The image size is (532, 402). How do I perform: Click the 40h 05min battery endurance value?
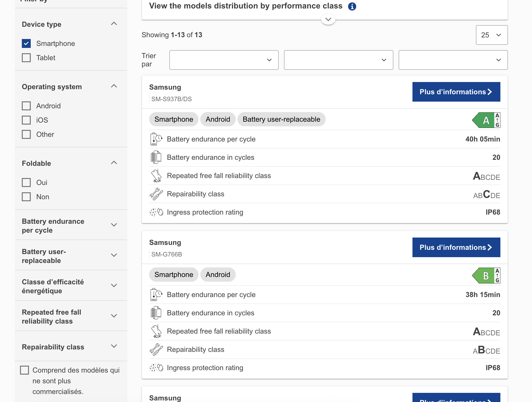pos(483,139)
